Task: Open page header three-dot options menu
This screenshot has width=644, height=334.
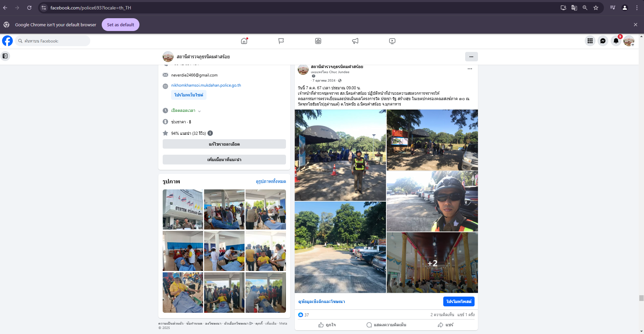Action: [x=471, y=57]
